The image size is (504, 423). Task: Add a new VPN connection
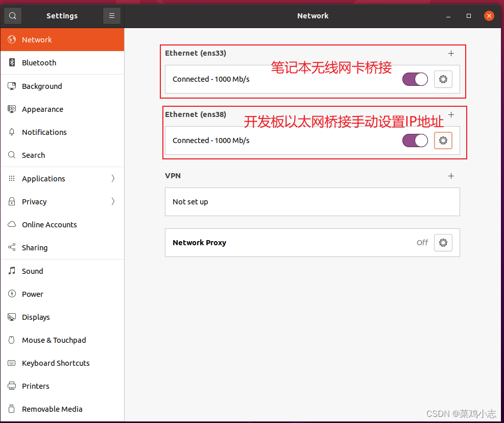pyautogui.click(x=451, y=176)
